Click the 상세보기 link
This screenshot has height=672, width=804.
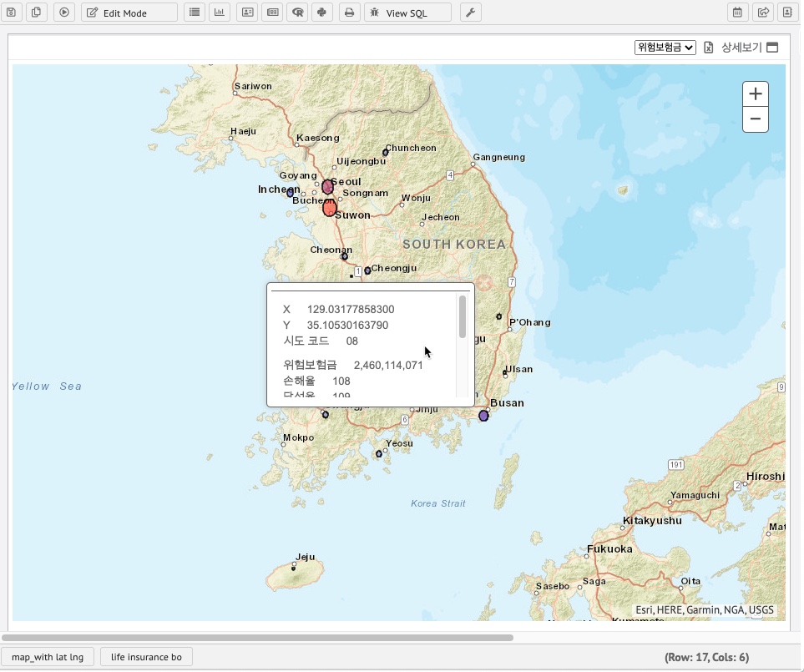point(741,48)
